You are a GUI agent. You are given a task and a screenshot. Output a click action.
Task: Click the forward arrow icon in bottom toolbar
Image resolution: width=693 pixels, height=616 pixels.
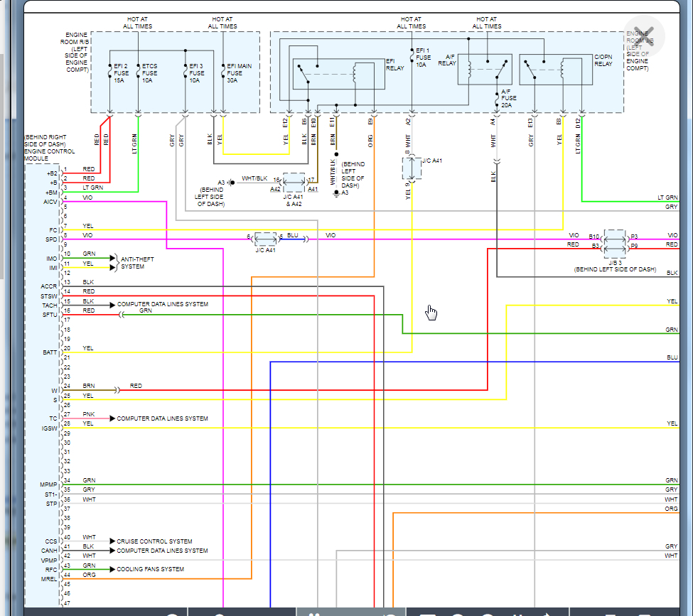(x=547, y=612)
